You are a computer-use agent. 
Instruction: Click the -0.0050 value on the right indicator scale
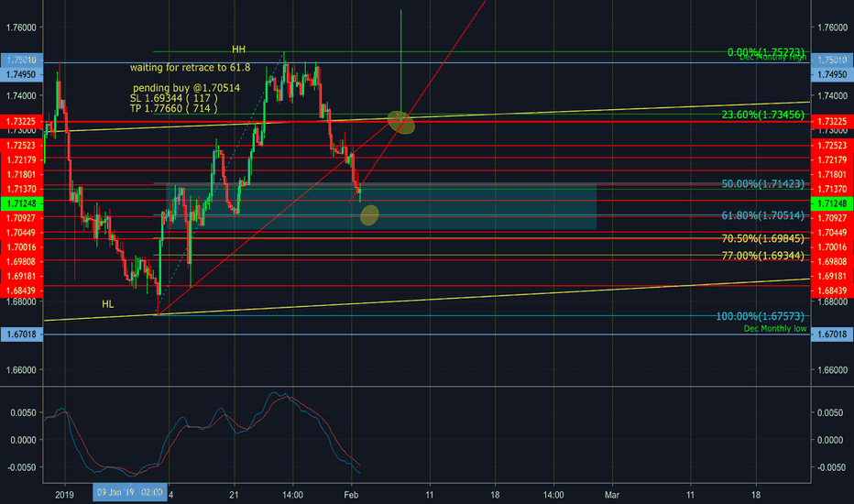coord(832,467)
